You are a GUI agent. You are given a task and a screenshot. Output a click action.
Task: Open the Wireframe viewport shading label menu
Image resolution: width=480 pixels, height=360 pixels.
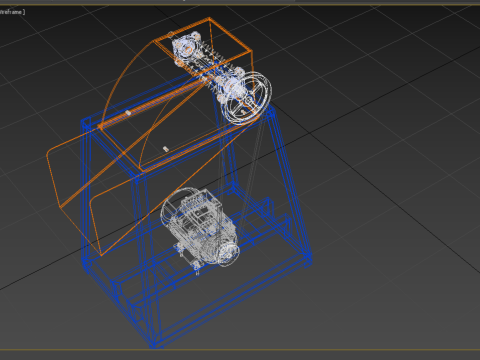12,12
